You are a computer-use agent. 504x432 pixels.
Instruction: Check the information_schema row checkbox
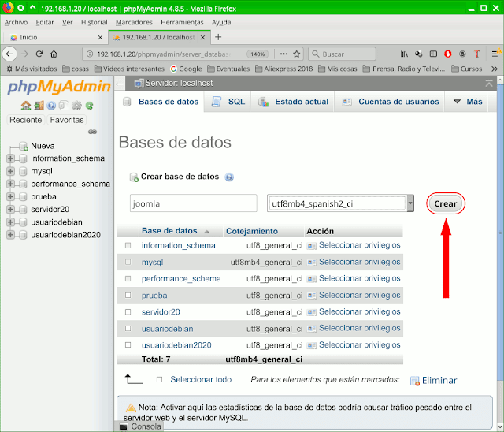[x=128, y=245]
